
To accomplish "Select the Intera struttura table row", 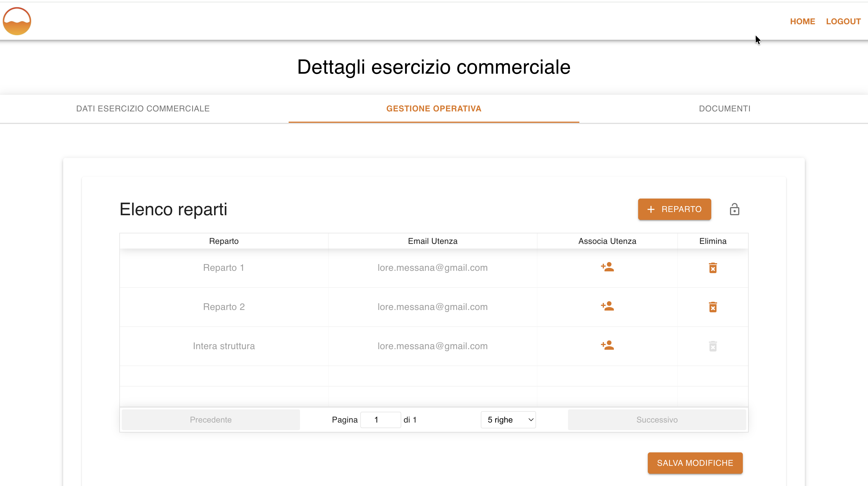I will [224, 345].
